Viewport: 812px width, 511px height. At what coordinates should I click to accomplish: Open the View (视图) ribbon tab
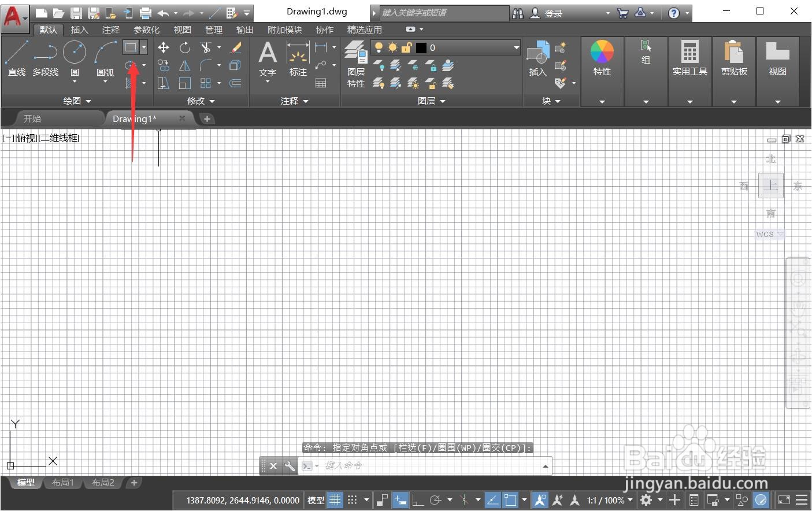183,29
